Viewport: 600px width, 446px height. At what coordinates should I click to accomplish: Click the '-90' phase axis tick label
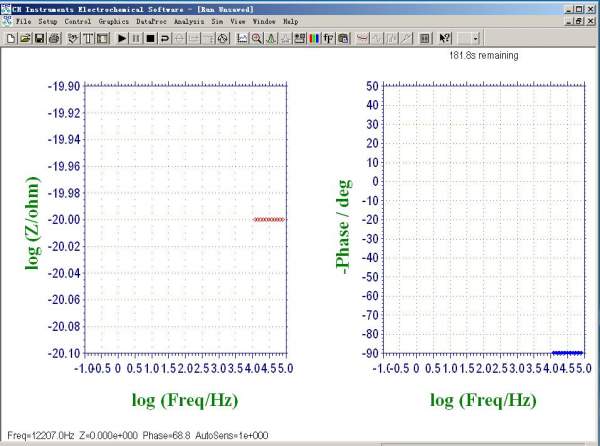(370, 353)
